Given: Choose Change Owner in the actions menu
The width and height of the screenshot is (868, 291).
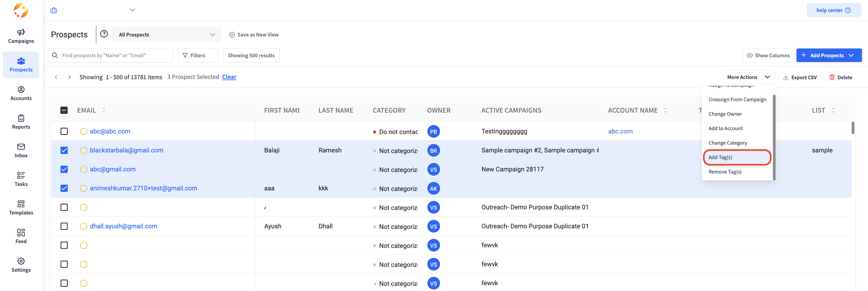Looking at the screenshot, I should [725, 114].
